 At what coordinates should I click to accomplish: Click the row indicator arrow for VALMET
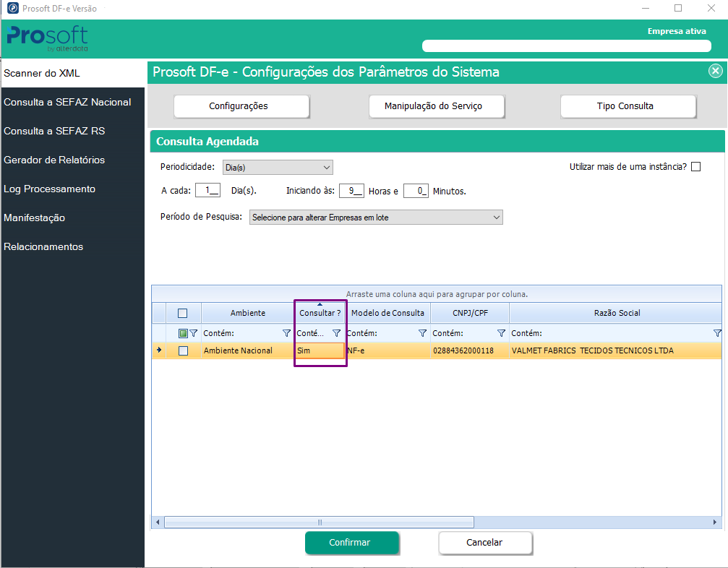(159, 350)
